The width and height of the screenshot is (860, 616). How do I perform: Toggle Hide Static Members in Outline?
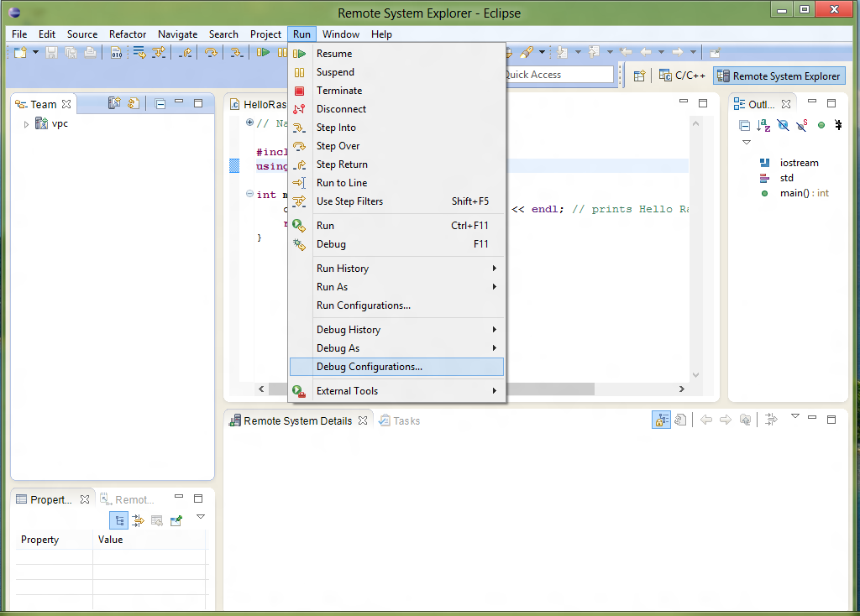pos(802,126)
